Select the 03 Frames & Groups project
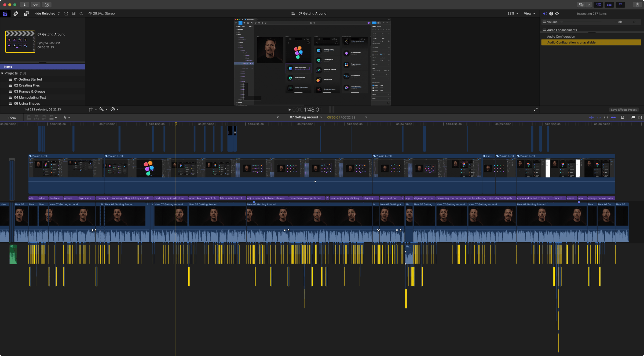This screenshot has width=644, height=356. [x=30, y=91]
